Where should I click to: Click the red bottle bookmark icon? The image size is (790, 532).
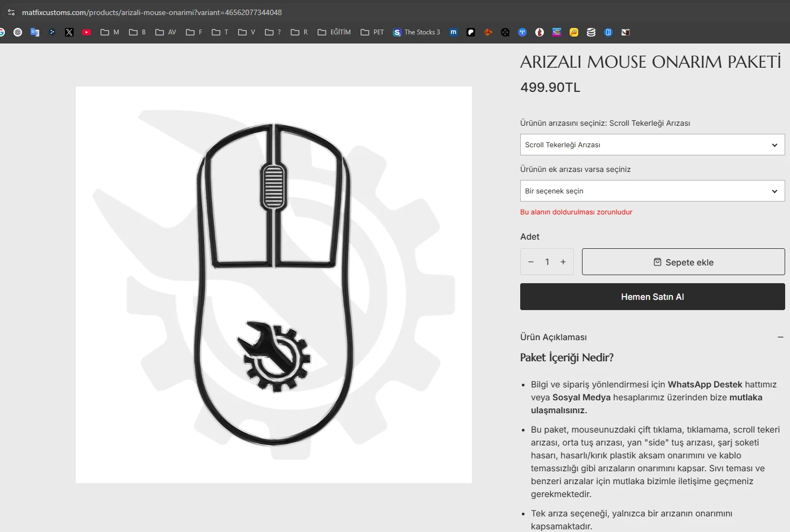pyautogui.click(x=540, y=32)
